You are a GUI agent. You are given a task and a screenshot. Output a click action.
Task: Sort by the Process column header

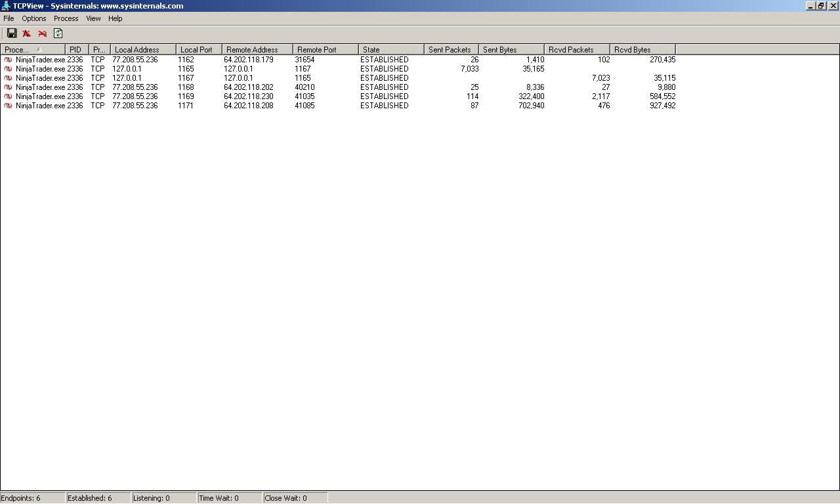coord(33,49)
